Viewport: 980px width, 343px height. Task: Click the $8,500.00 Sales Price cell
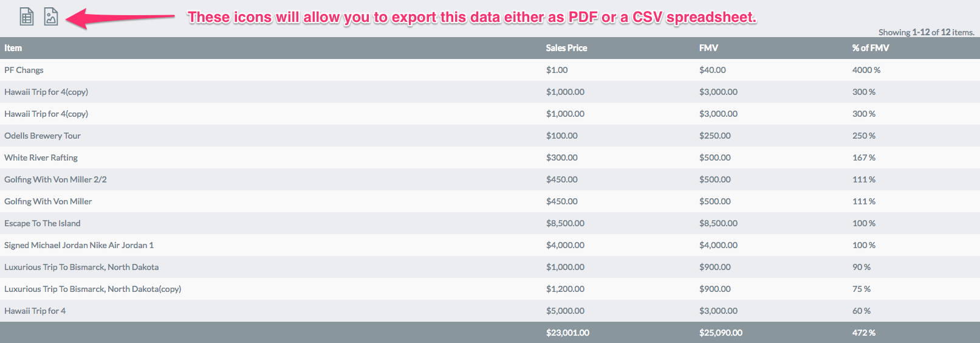(565, 223)
